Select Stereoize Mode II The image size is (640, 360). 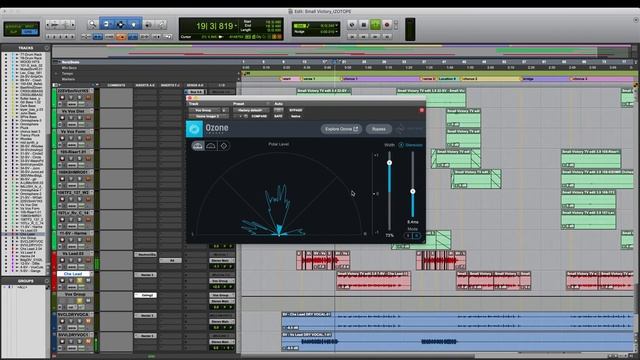(416, 236)
